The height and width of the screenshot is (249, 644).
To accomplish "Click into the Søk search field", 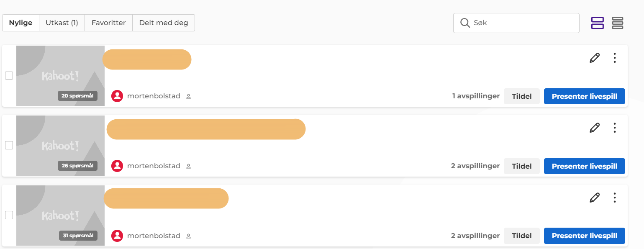I will coord(523,23).
